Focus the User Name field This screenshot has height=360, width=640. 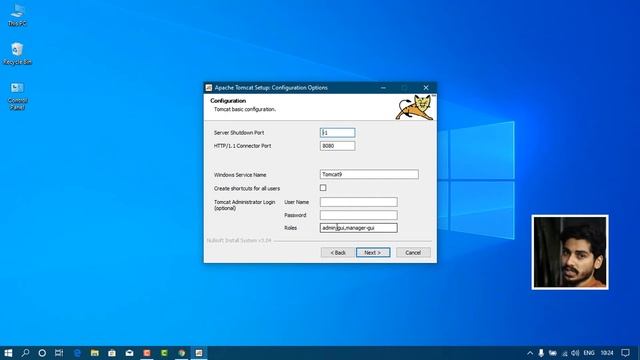pos(358,202)
